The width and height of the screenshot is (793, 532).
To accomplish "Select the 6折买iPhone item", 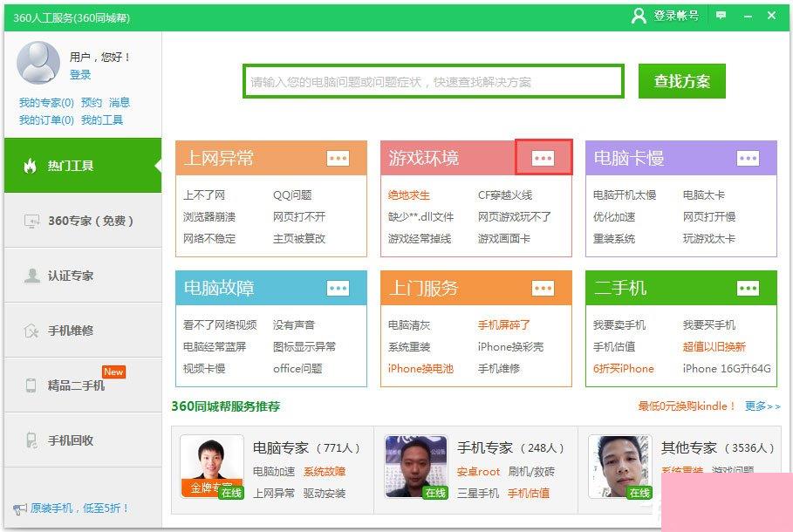I will pyautogui.click(x=624, y=369).
